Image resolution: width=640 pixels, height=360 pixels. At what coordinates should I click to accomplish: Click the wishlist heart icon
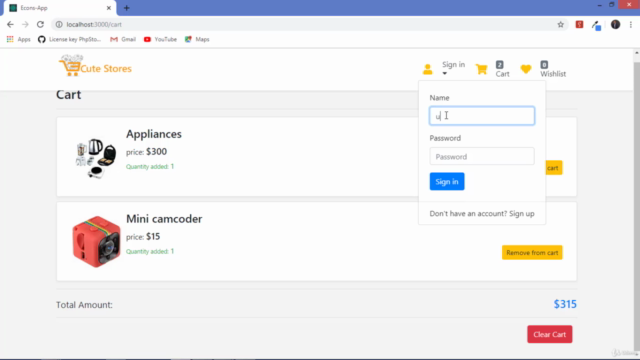[x=526, y=69]
